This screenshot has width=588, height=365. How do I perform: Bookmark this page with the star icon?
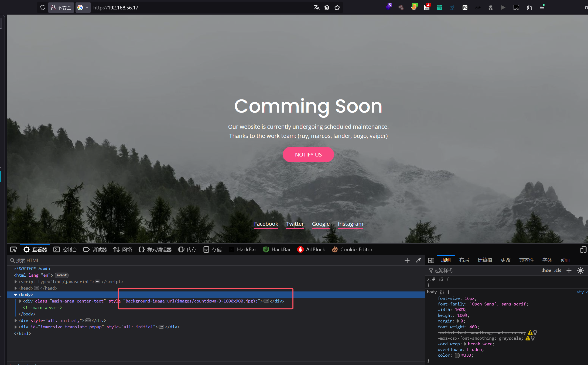pos(337,8)
